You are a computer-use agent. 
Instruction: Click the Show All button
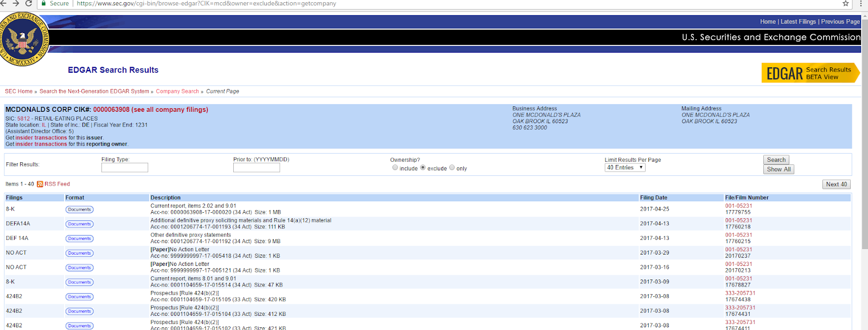click(778, 169)
